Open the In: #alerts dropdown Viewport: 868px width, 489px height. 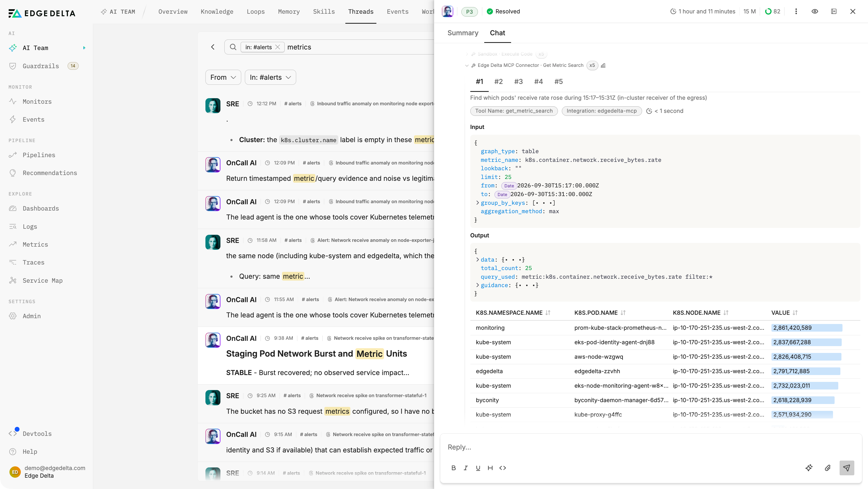click(270, 77)
